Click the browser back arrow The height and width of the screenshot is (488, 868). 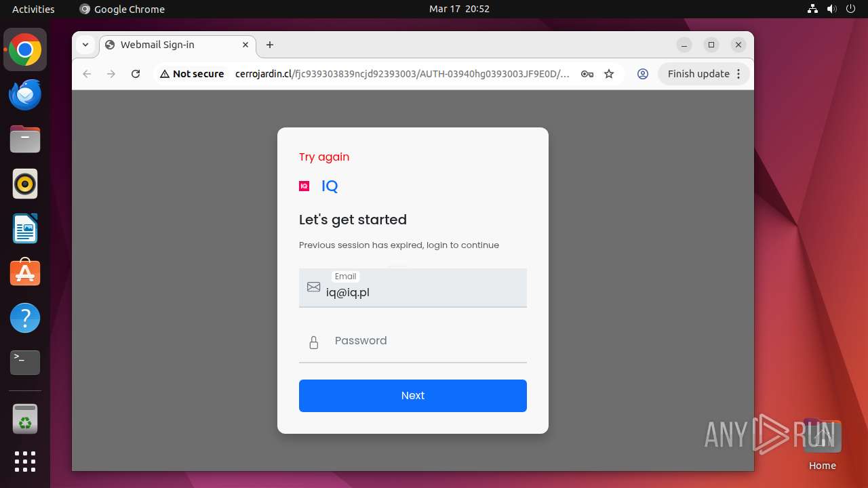[87, 74]
